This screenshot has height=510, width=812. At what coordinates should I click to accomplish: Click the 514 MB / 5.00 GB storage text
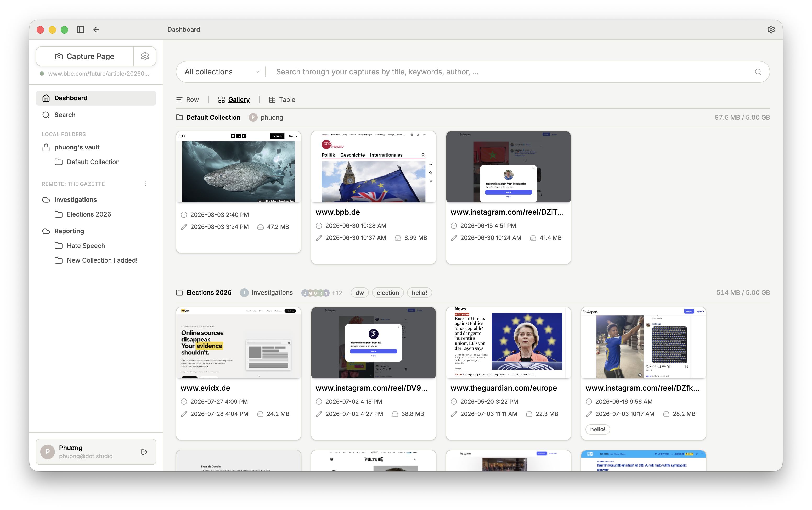(743, 293)
